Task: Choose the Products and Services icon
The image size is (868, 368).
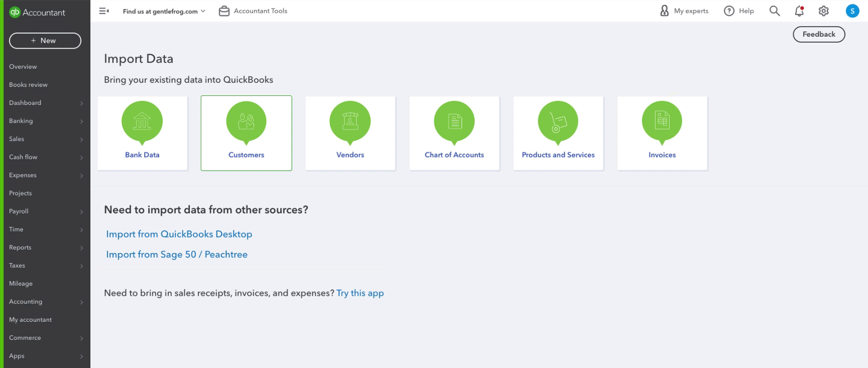Action: [558, 123]
